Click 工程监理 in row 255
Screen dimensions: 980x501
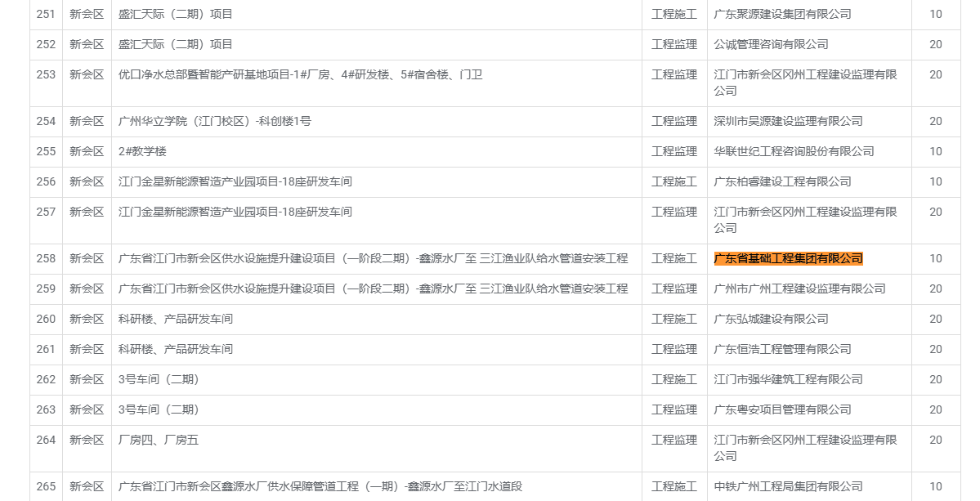click(674, 151)
